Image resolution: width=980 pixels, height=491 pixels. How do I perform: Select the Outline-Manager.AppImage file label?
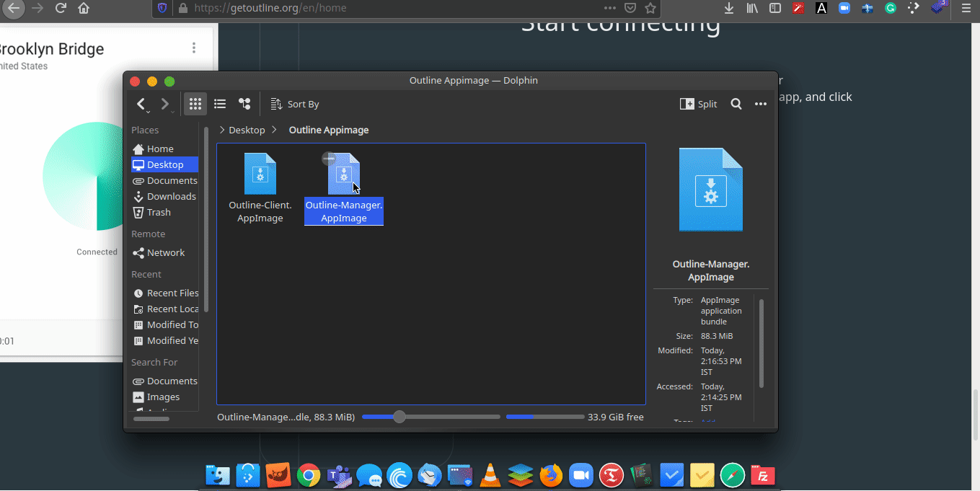344,211
